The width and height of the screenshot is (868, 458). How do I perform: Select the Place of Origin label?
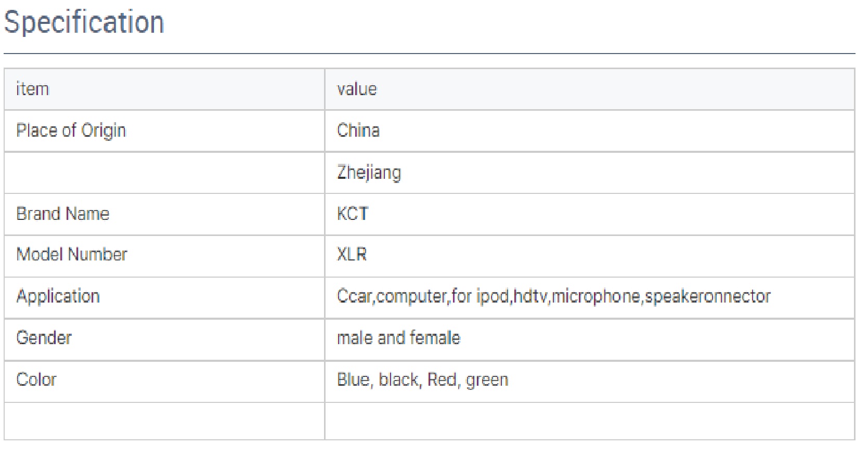(x=71, y=130)
